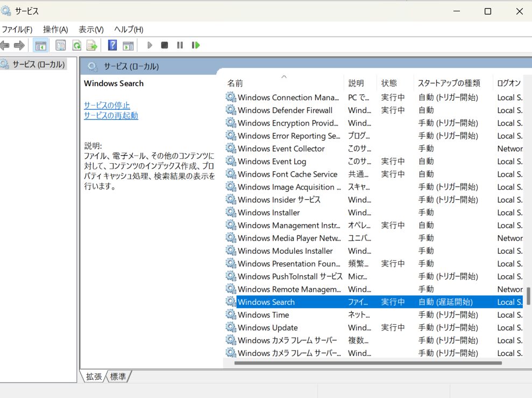
Task: Click the サービスの停止 link
Action: click(x=107, y=105)
